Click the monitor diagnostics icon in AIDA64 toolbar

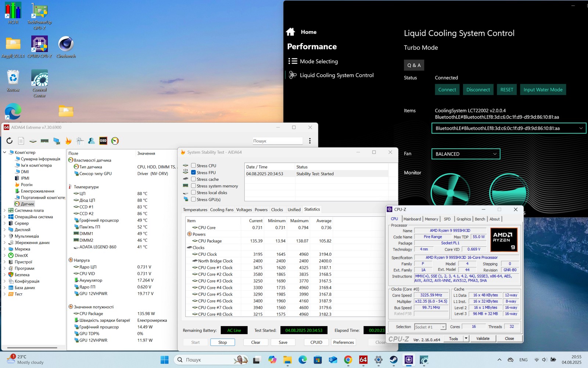[57, 141]
